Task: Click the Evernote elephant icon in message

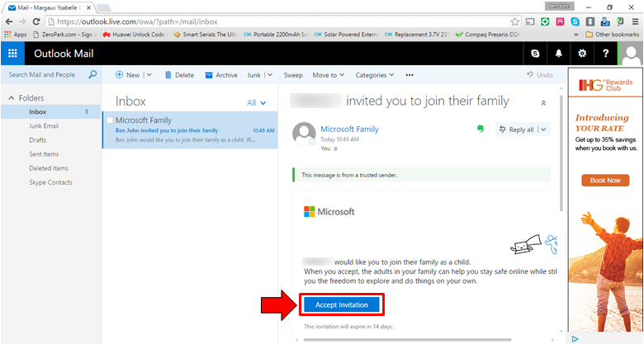Action: (479, 130)
